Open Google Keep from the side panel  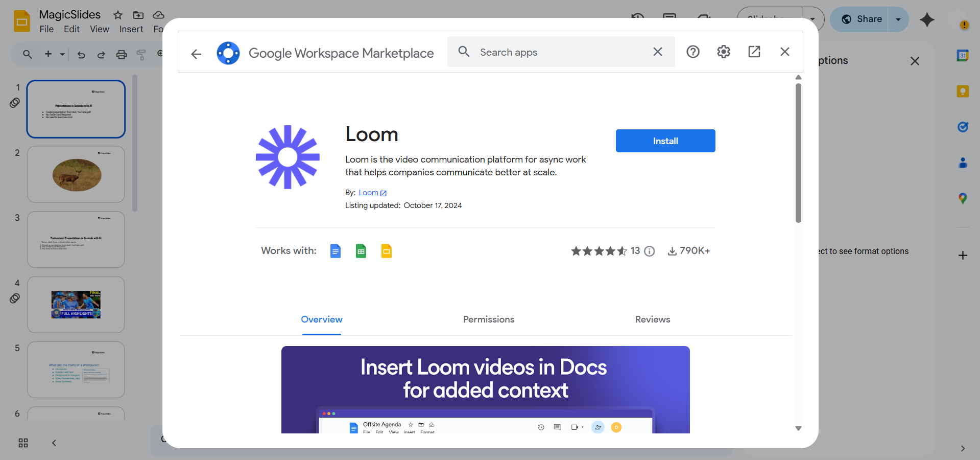[x=963, y=91]
